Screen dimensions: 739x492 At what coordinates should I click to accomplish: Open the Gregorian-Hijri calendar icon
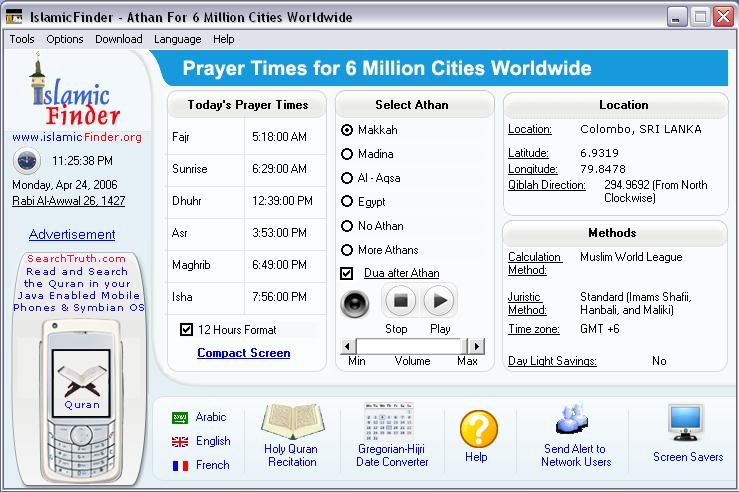coord(389,421)
